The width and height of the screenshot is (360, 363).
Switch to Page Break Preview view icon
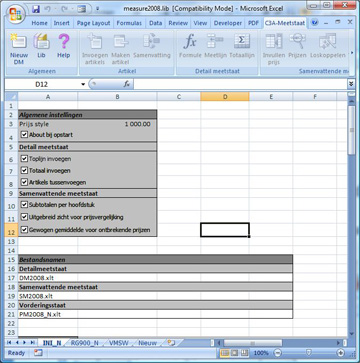pos(245,353)
